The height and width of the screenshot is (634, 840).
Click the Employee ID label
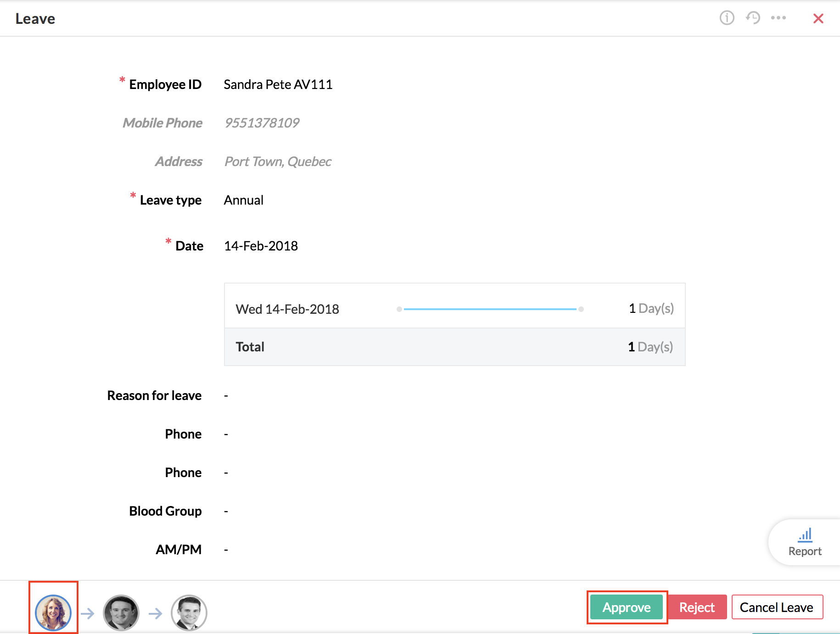click(165, 84)
